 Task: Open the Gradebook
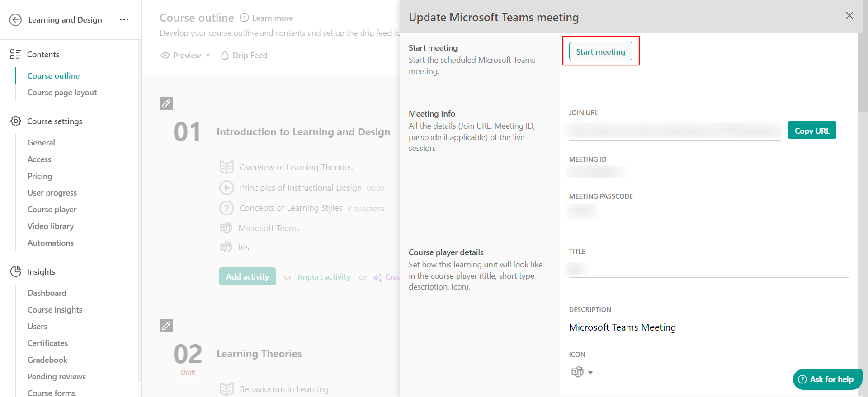tap(47, 360)
